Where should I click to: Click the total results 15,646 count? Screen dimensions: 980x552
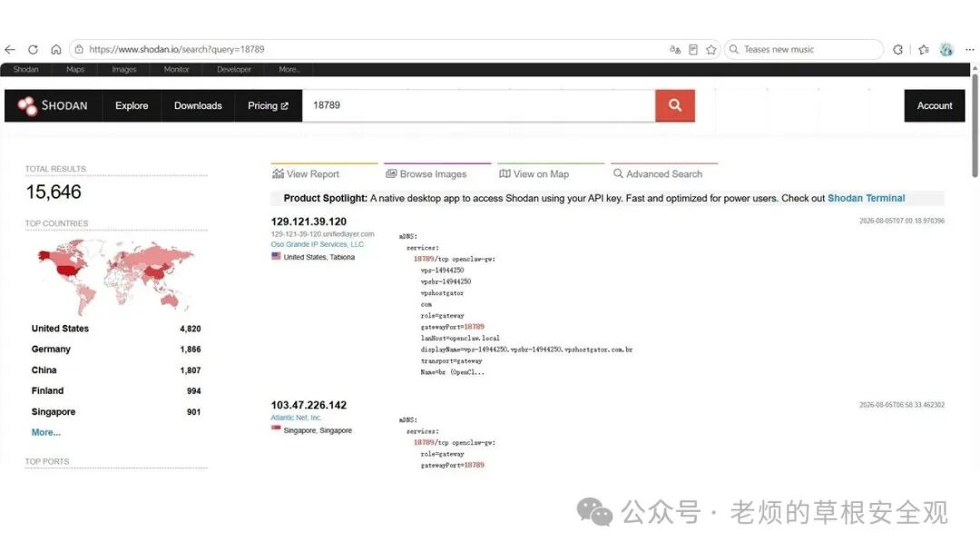[54, 192]
